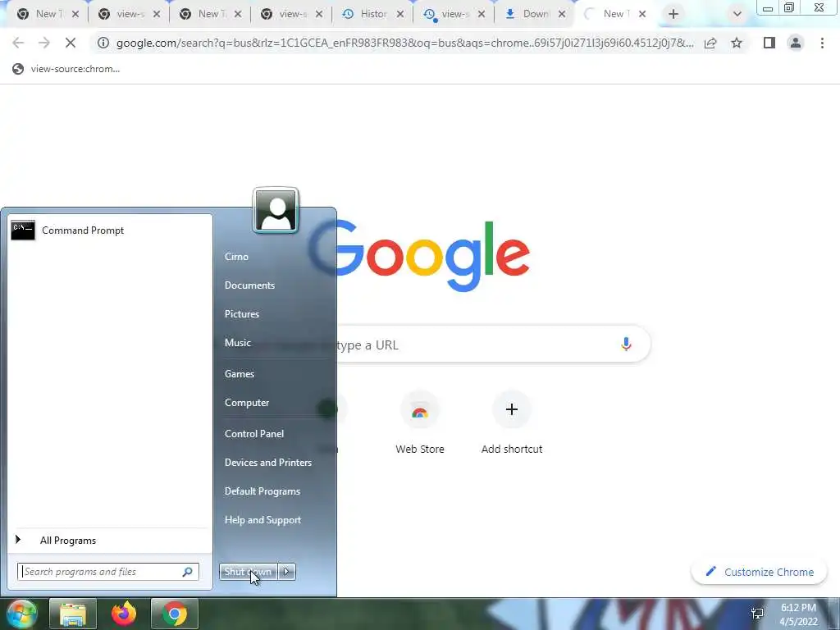Click the Chrome address bar URL
The width and height of the screenshot is (840, 630).
[x=404, y=43]
